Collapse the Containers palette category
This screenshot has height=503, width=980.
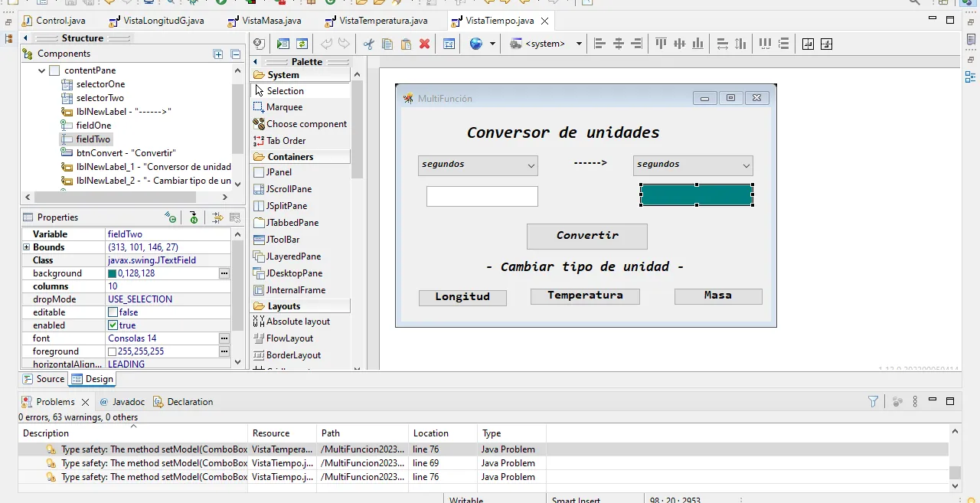(x=301, y=157)
